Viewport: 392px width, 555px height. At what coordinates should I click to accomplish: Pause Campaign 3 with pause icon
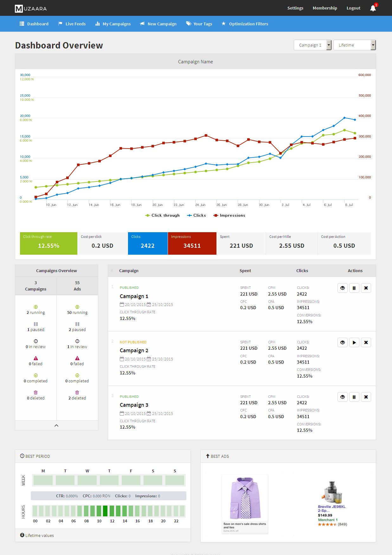coord(354,397)
